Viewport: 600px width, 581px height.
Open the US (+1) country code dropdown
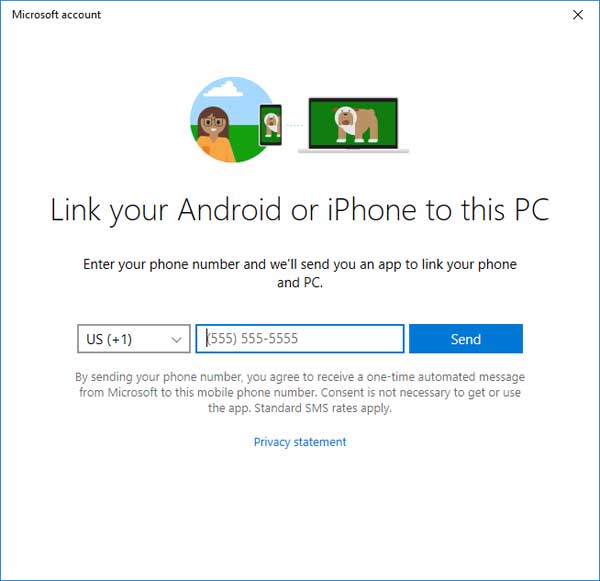click(x=134, y=339)
